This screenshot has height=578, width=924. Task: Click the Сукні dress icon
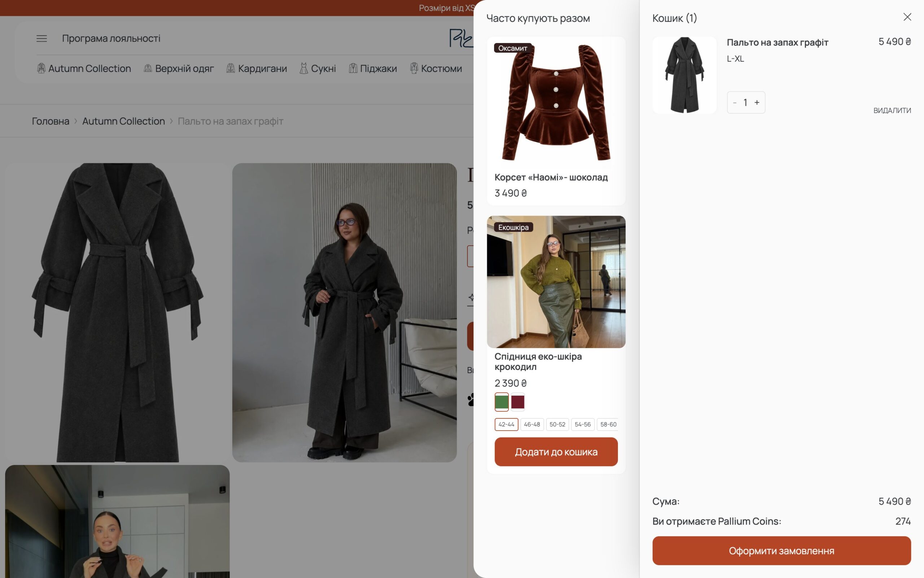click(304, 68)
